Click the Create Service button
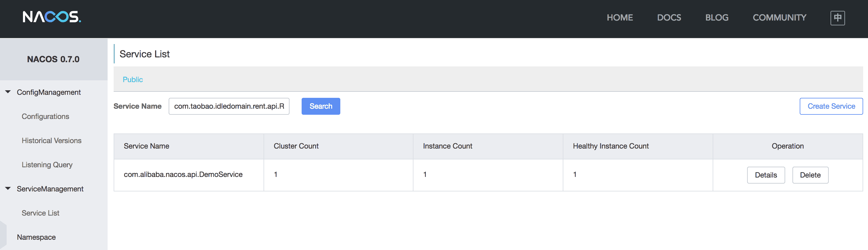This screenshot has width=868, height=250. tap(831, 106)
